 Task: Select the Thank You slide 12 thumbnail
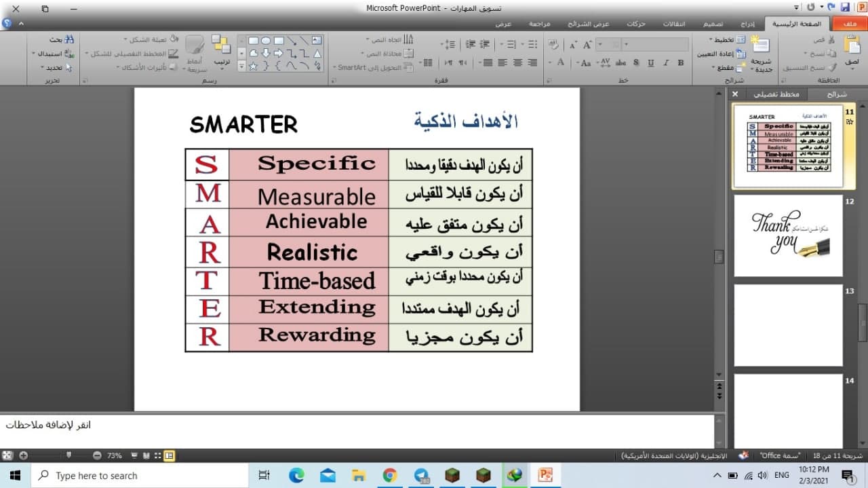(788, 236)
